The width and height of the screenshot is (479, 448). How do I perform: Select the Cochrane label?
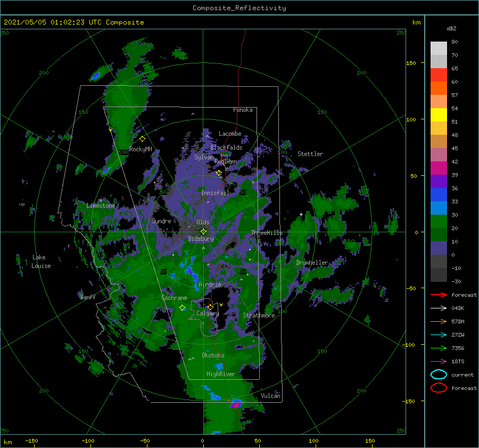click(x=174, y=298)
